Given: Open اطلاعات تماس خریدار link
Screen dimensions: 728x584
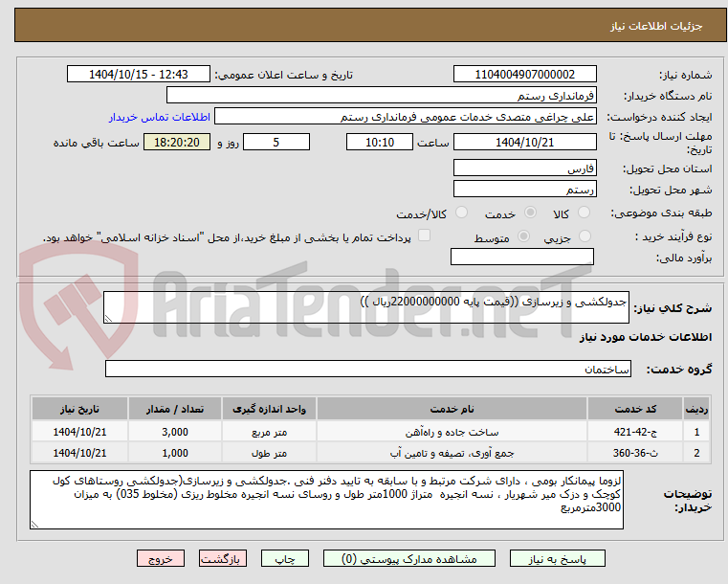Looking at the screenshot, I should point(160,117).
